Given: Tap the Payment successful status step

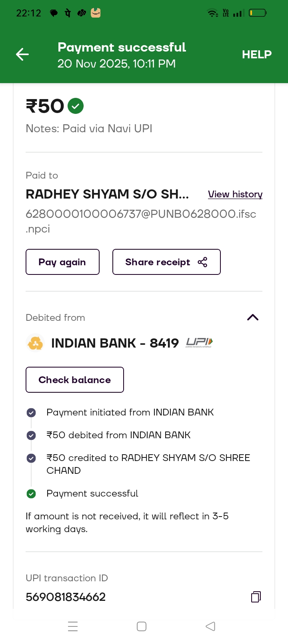Looking at the screenshot, I should 92,493.
